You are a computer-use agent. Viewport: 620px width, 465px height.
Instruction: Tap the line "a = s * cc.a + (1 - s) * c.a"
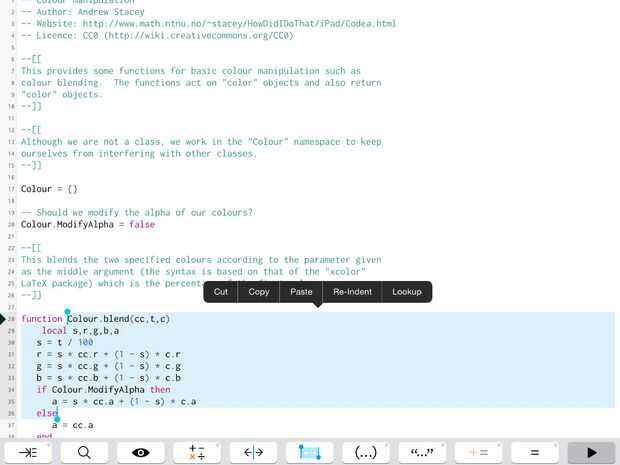(124, 402)
